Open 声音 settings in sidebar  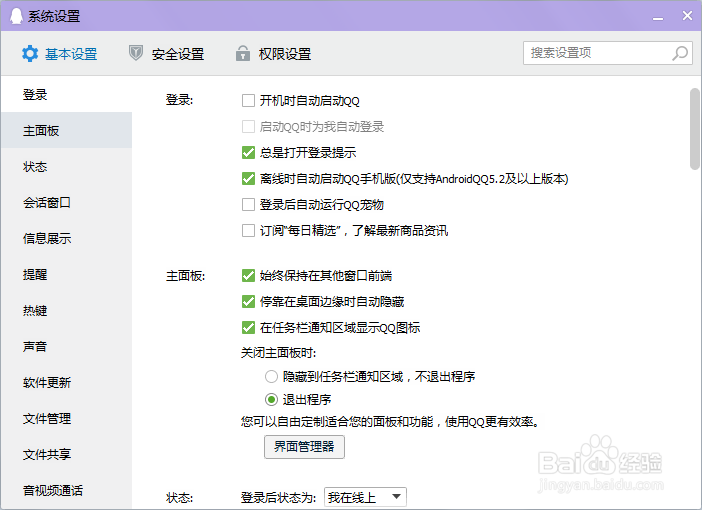[66, 346]
